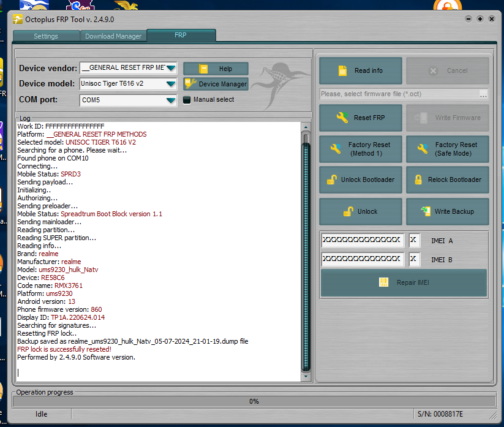504x427 pixels.
Task: Toggle the IMEI B checkbox
Action: (x=414, y=260)
